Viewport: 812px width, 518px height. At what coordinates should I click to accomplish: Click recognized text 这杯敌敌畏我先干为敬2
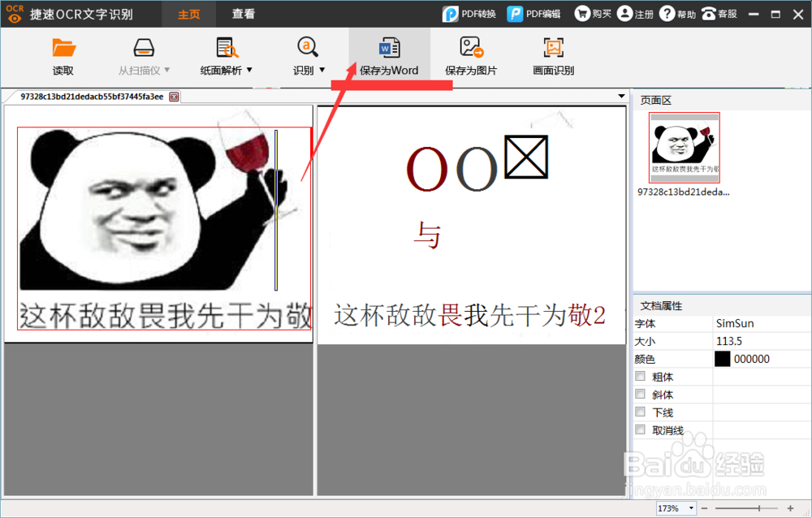click(x=469, y=314)
